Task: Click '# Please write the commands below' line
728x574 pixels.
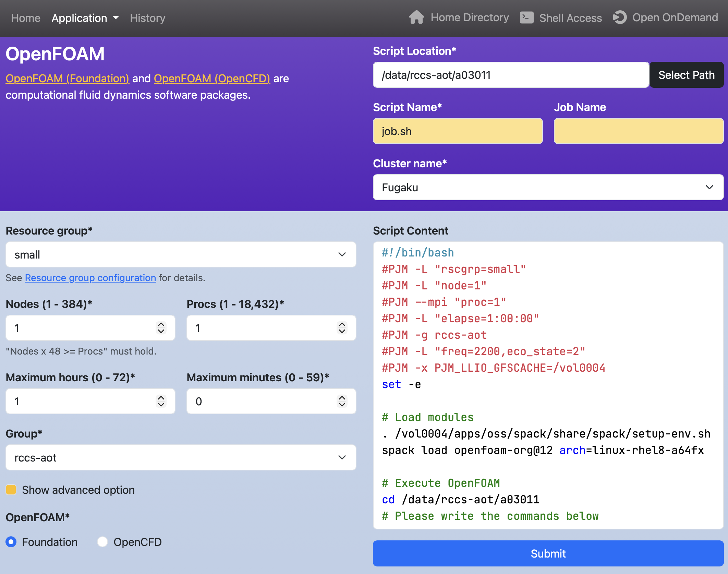Action: pyautogui.click(x=490, y=516)
